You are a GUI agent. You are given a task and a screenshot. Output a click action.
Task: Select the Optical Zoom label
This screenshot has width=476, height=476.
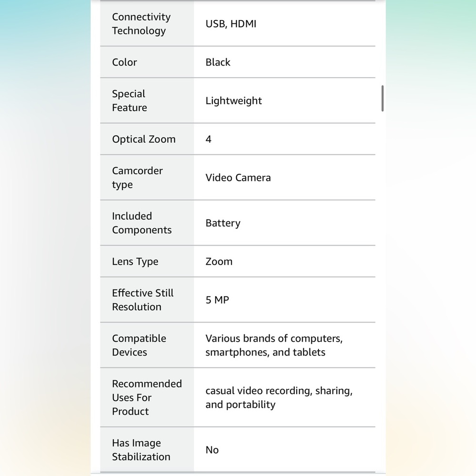tap(144, 139)
